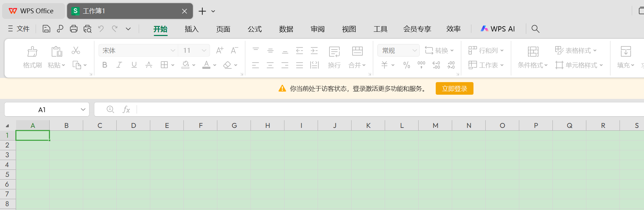Open the WPS AI button
Image resolution: width=644 pixels, height=210 pixels.
pyautogui.click(x=498, y=29)
